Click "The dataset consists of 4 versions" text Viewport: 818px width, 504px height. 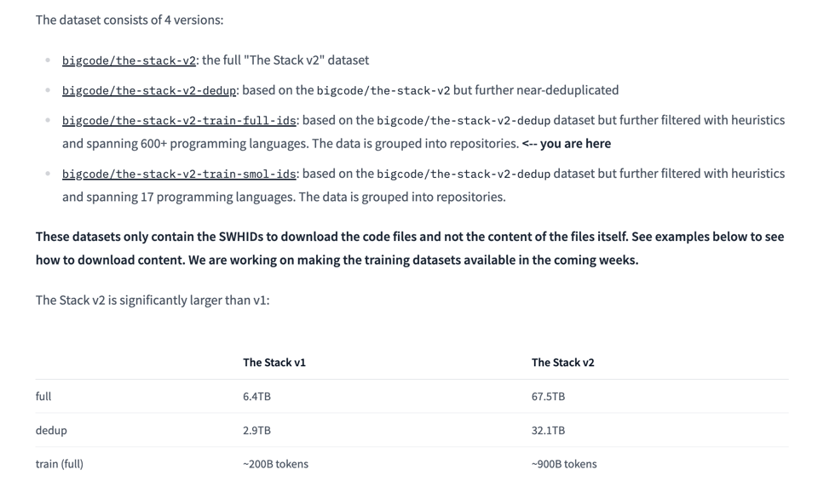tap(130, 20)
